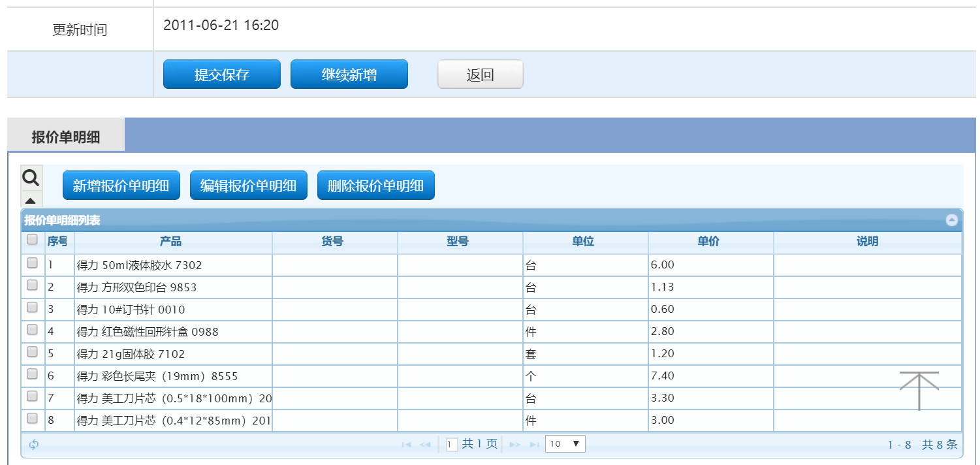Check the row for 得力 方形双色印台 9853
Image resolution: width=980 pixels, height=465 pixels.
(32, 285)
